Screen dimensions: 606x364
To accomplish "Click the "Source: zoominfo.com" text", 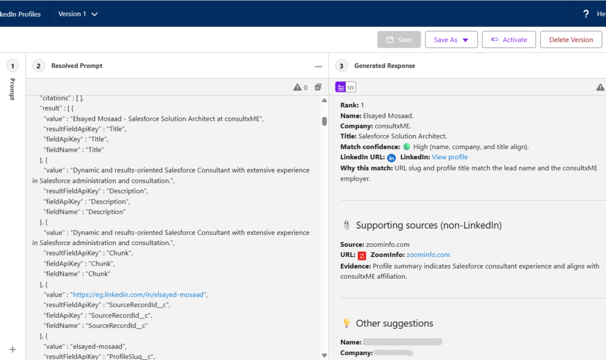I will [375, 244].
